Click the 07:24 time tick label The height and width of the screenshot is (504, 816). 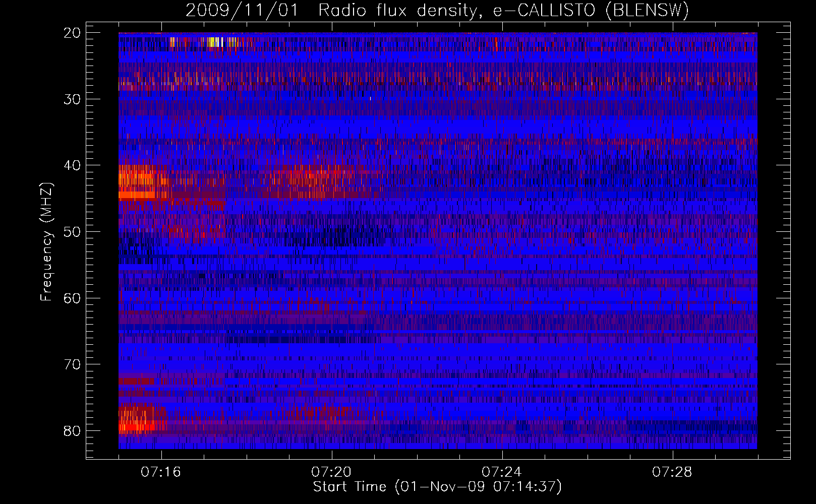pyautogui.click(x=502, y=472)
